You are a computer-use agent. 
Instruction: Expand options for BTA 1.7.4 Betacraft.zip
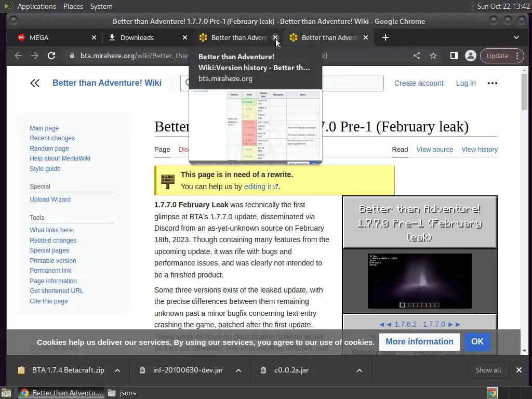click(x=117, y=370)
